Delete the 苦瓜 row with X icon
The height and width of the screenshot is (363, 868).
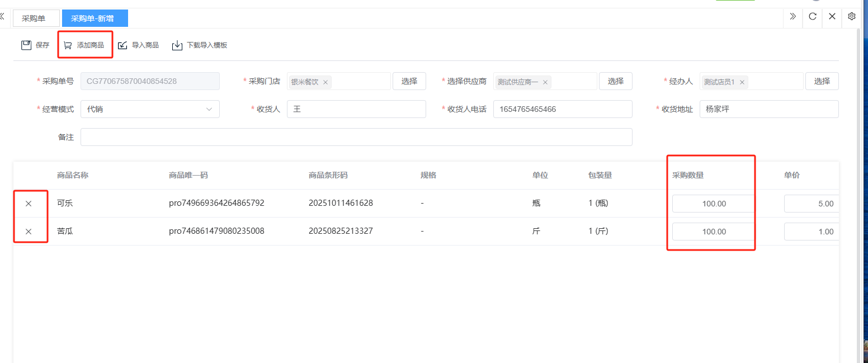click(29, 232)
